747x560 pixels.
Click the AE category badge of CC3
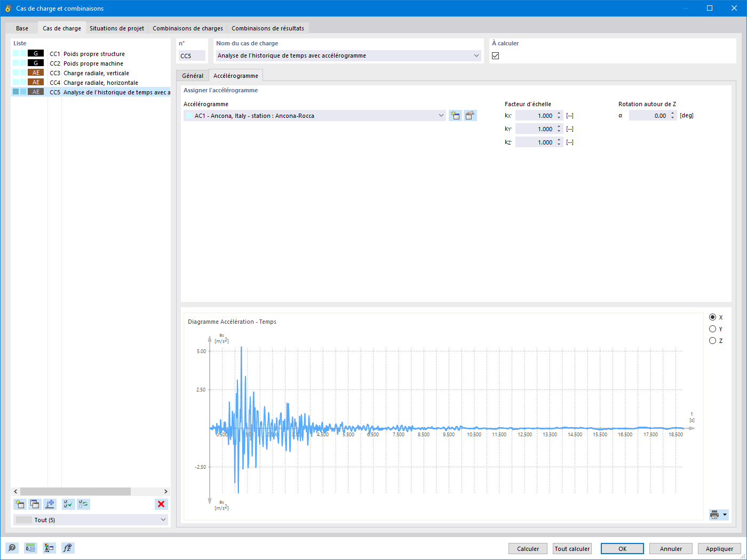coord(36,73)
